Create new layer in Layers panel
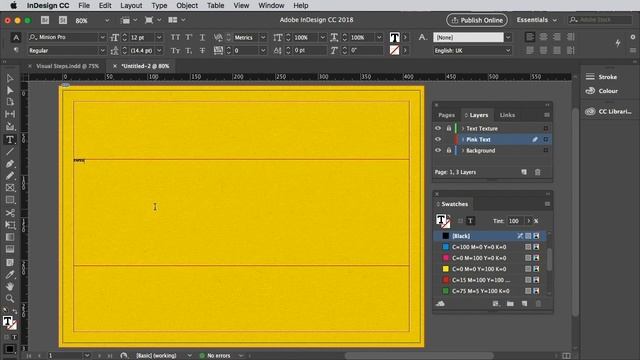Viewport: 640px width, 360px height. click(524, 172)
